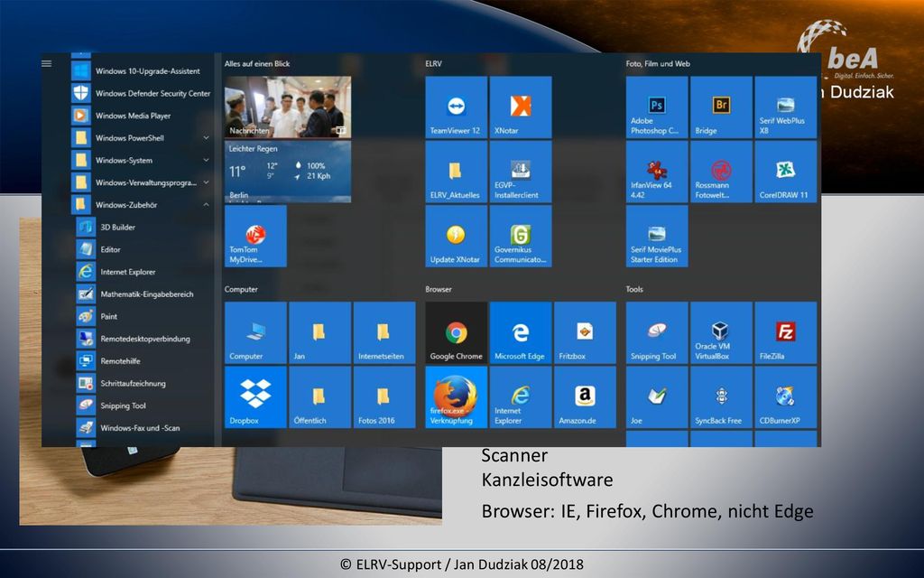Viewport: 924px width, 578px height.
Task: Click the ELRV-Support copyright footer text
Action: [x=461, y=564]
